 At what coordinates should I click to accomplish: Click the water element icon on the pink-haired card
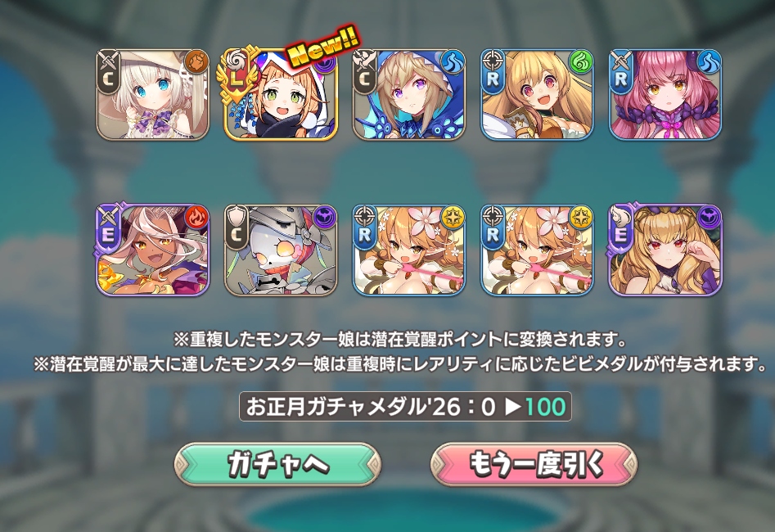tap(710, 62)
